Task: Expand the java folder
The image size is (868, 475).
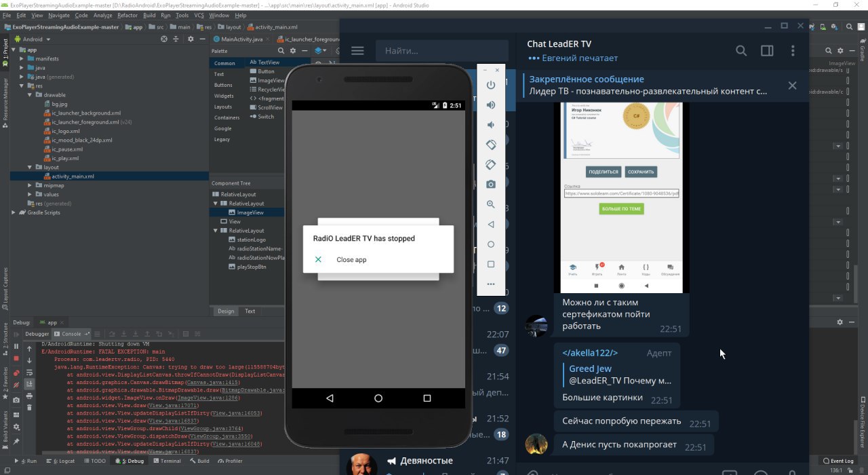Action: [x=21, y=68]
